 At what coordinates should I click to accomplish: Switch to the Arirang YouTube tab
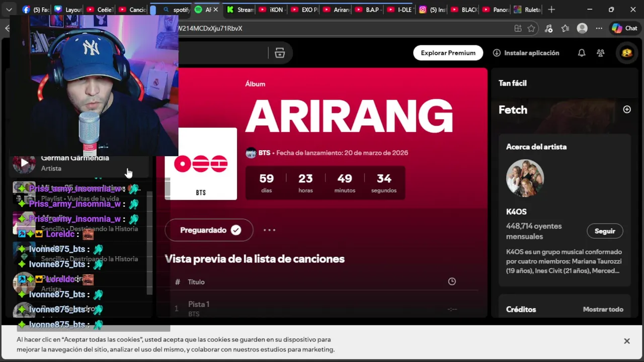tap(336, 10)
